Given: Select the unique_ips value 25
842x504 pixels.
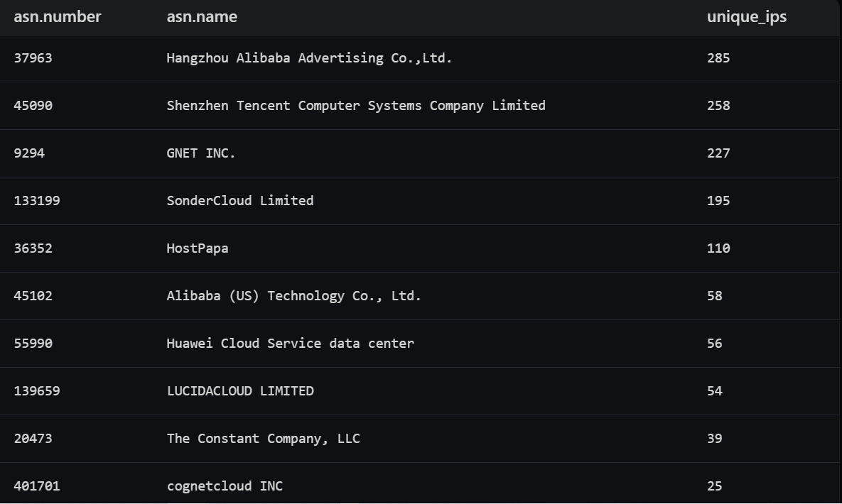Looking at the screenshot, I should (x=715, y=486).
